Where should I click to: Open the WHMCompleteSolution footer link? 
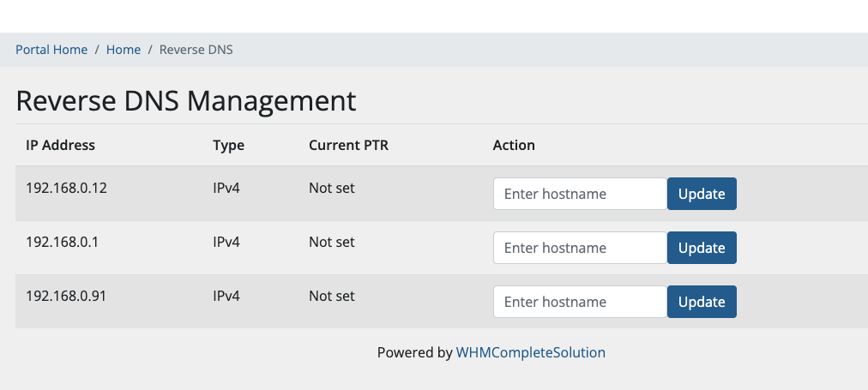(530, 352)
